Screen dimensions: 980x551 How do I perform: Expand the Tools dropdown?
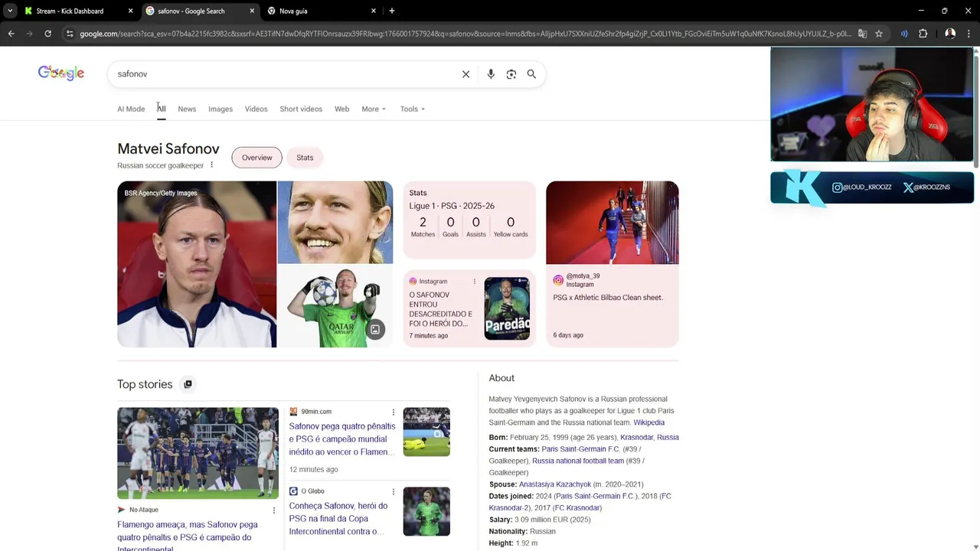point(412,109)
